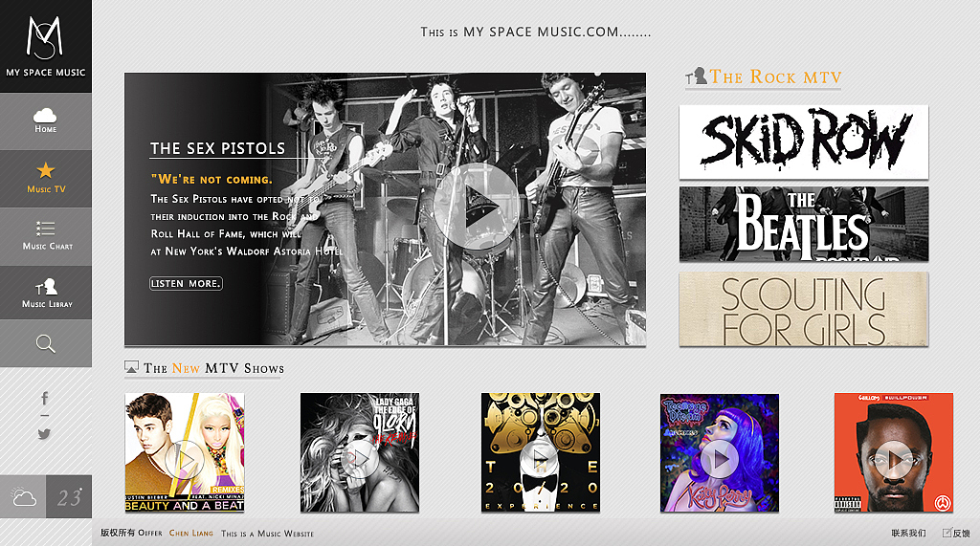Click the icon beside The Rock MTV
The width and height of the screenshot is (980, 546).
point(697,76)
